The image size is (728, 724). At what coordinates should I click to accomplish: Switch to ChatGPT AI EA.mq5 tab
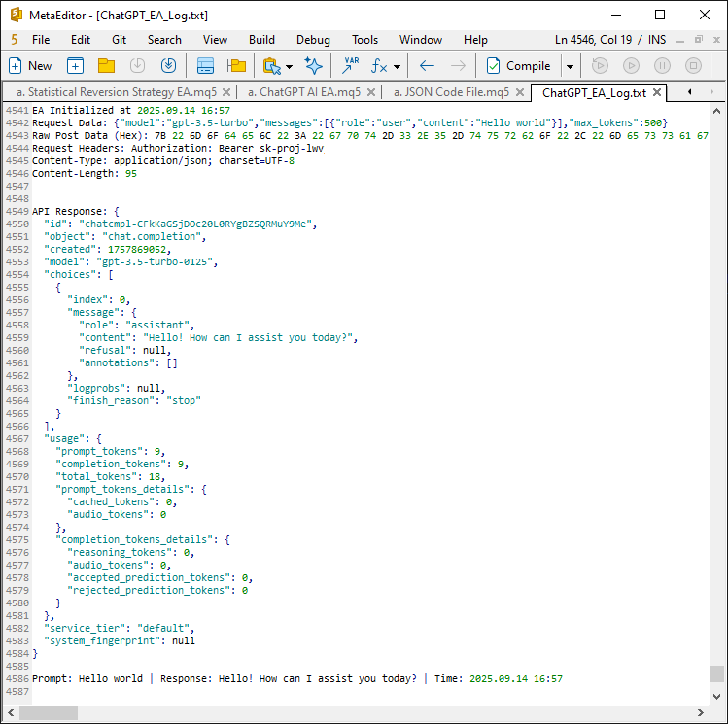tap(304, 92)
